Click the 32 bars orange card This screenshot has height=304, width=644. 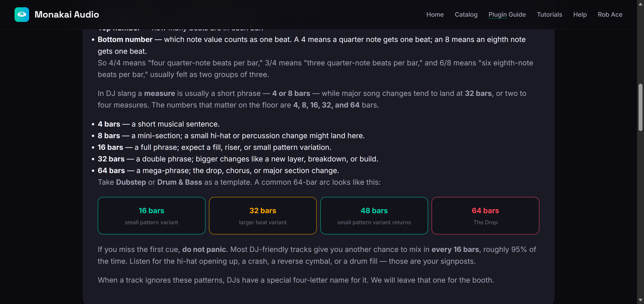point(262,216)
